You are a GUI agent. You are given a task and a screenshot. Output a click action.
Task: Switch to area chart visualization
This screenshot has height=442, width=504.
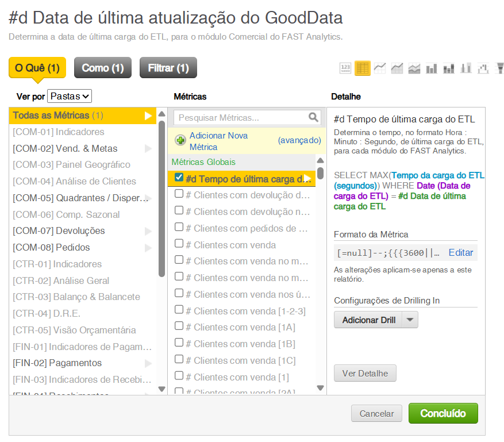397,68
